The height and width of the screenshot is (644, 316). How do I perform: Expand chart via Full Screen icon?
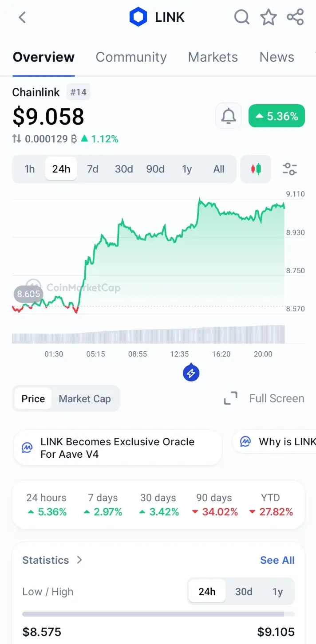[230, 398]
